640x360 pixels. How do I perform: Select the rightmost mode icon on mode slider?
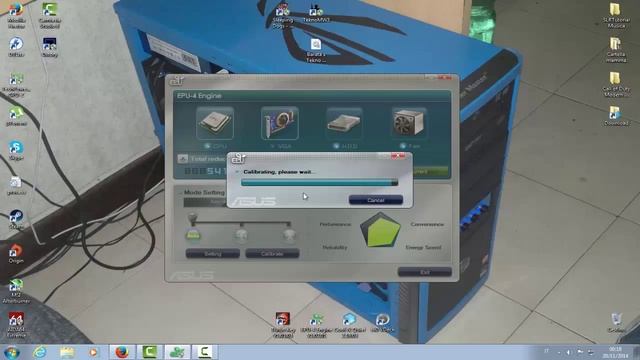[x=289, y=236]
